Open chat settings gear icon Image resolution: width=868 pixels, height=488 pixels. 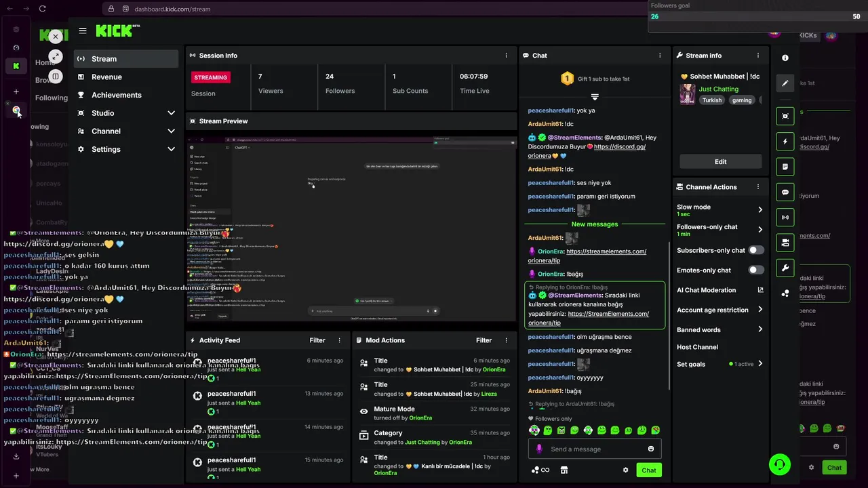pyautogui.click(x=625, y=470)
